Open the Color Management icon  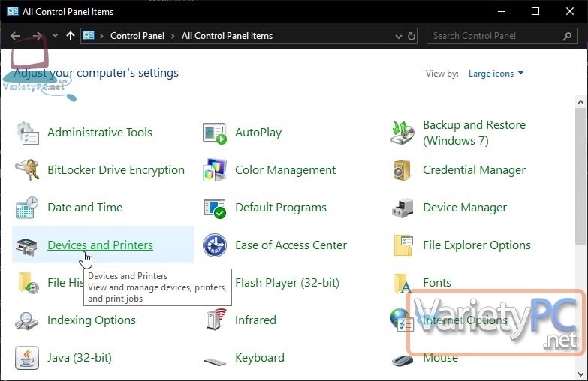(215, 170)
